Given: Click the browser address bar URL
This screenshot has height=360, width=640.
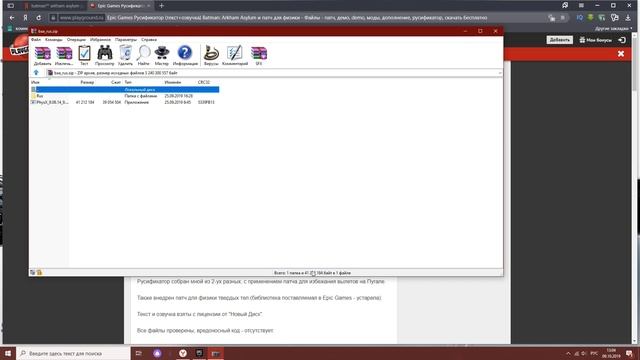Looking at the screenshot, I should pos(82,18).
